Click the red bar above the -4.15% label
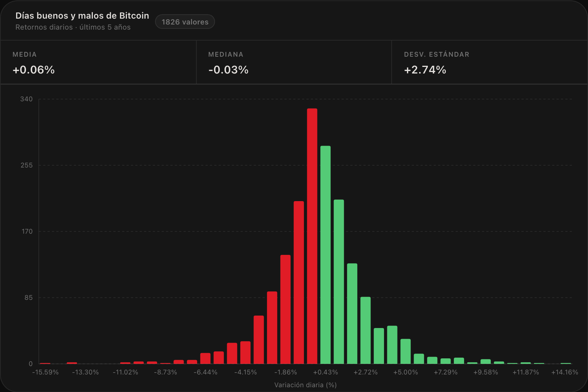 point(245,353)
